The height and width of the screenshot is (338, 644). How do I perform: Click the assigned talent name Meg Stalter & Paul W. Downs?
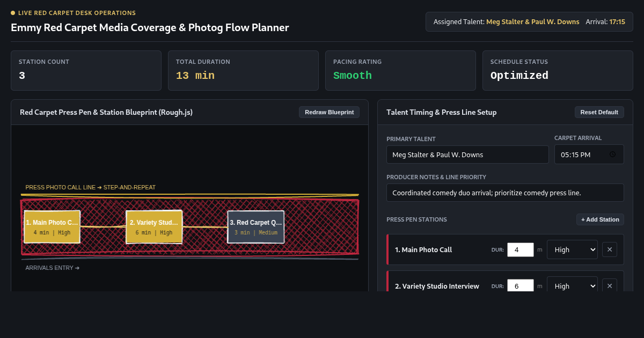[533, 22]
